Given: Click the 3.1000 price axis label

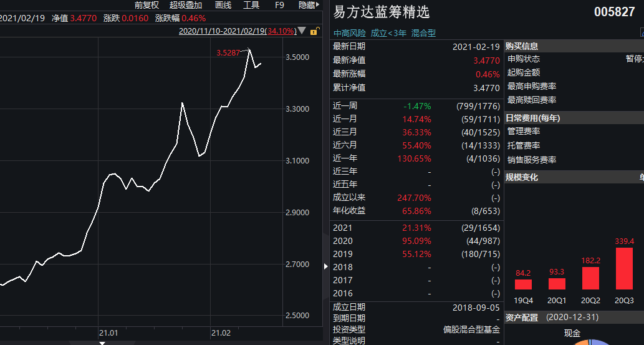Looking at the screenshot, I should click(x=298, y=161).
